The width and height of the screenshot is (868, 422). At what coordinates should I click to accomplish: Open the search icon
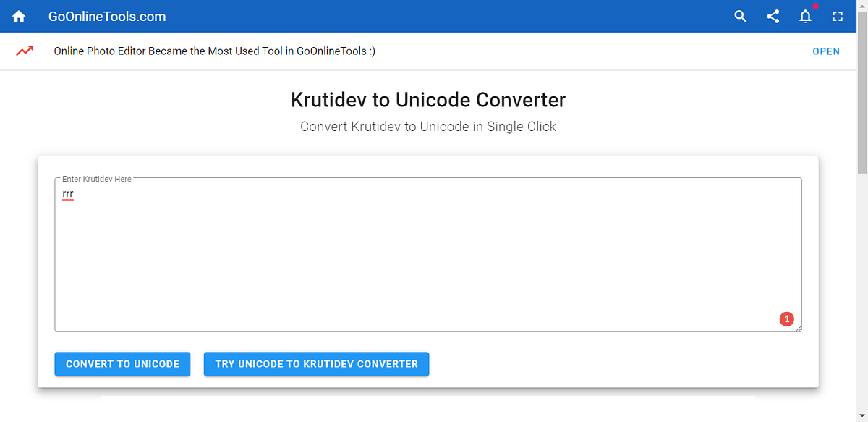click(740, 15)
